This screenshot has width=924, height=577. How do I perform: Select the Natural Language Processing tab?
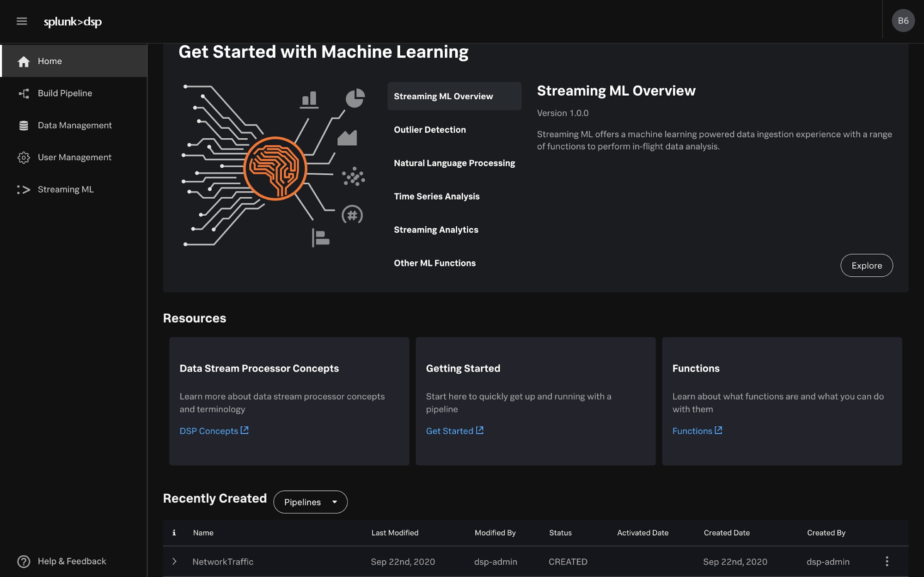coord(454,163)
